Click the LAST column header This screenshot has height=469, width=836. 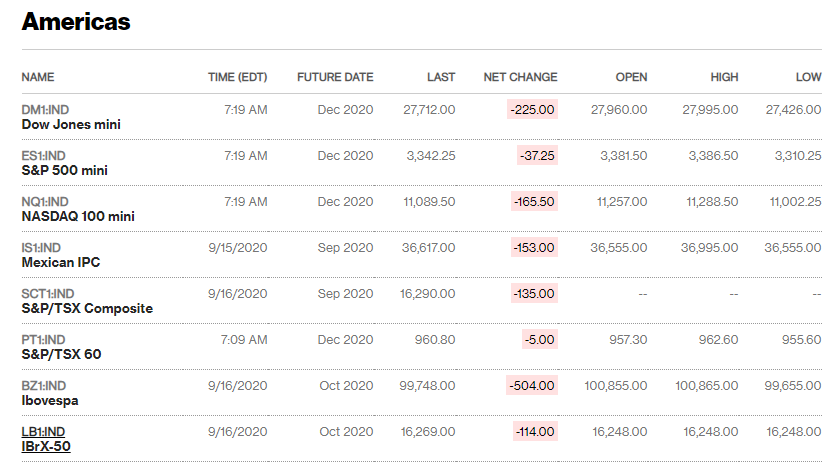441,77
